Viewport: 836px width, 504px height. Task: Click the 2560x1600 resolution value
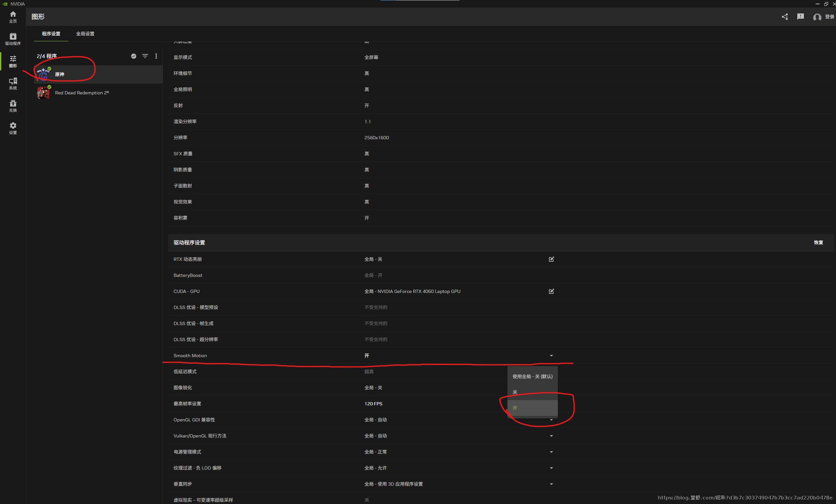377,138
